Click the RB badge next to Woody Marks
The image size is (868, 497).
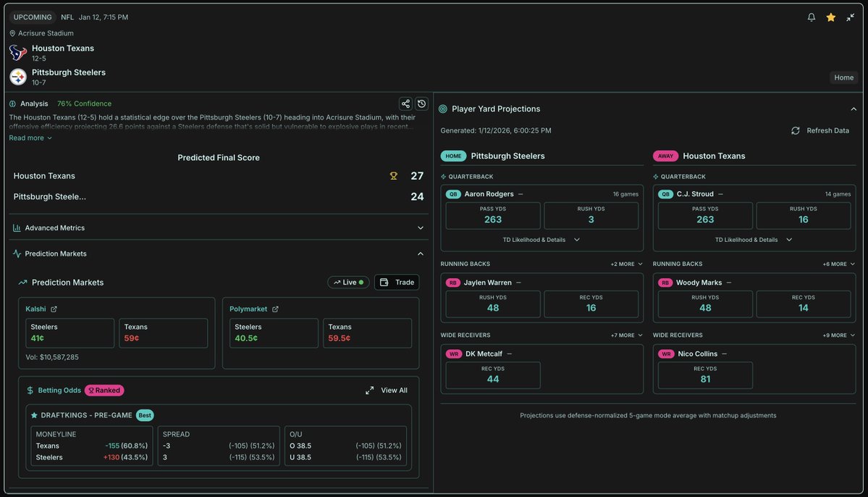(665, 283)
